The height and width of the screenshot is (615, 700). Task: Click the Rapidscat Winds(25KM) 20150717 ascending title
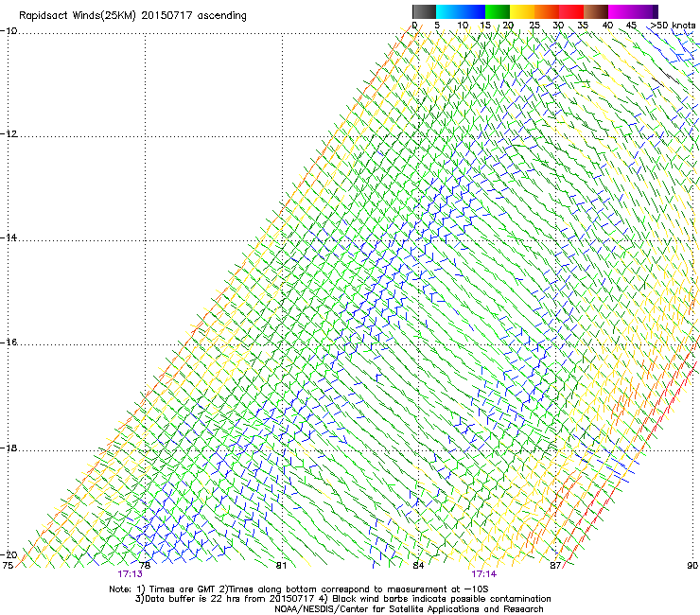(x=132, y=16)
